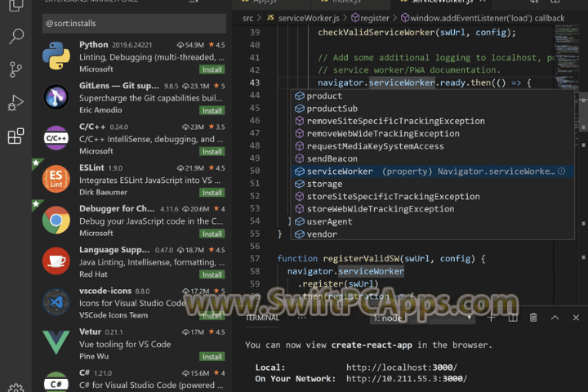This screenshot has width=588, height=392.
Task: Click the Java Language Support icon
Action: pyautogui.click(x=56, y=261)
